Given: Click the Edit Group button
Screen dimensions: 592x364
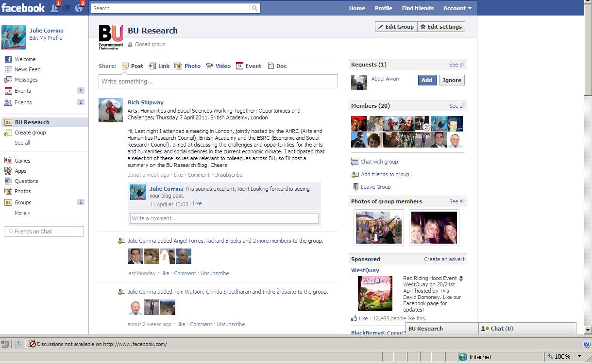Looking at the screenshot, I should tap(396, 27).
